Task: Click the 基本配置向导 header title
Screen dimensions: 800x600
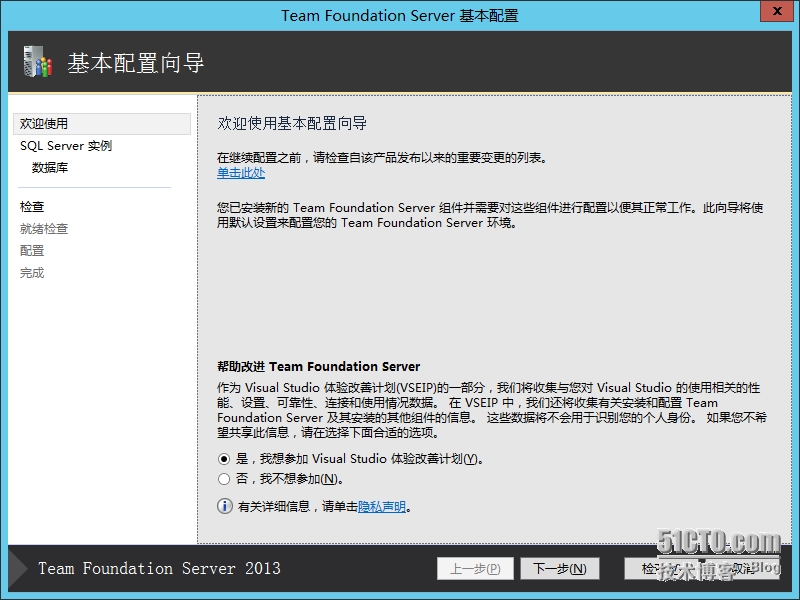Action: pyautogui.click(x=136, y=63)
